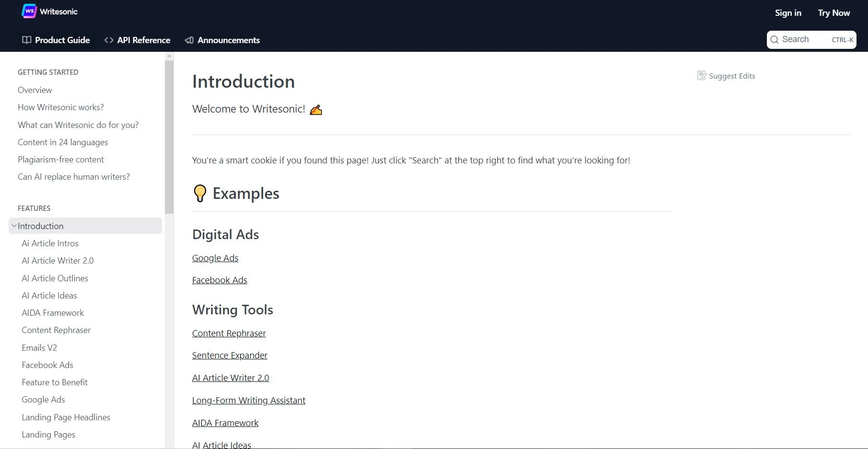Viewport: 868px width, 449px height.
Task: Click the Announcements megaphone icon
Action: click(189, 40)
